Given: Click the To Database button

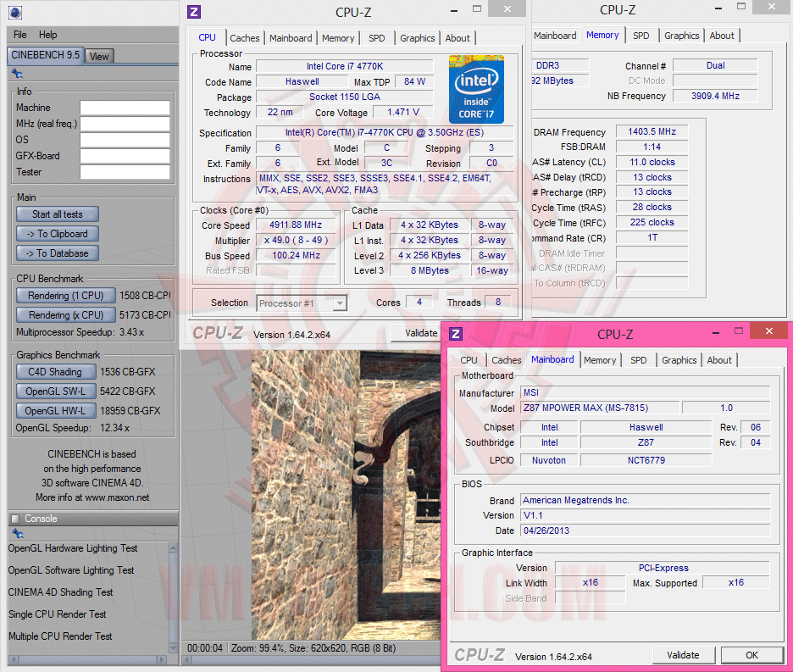Looking at the screenshot, I should click(x=57, y=253).
